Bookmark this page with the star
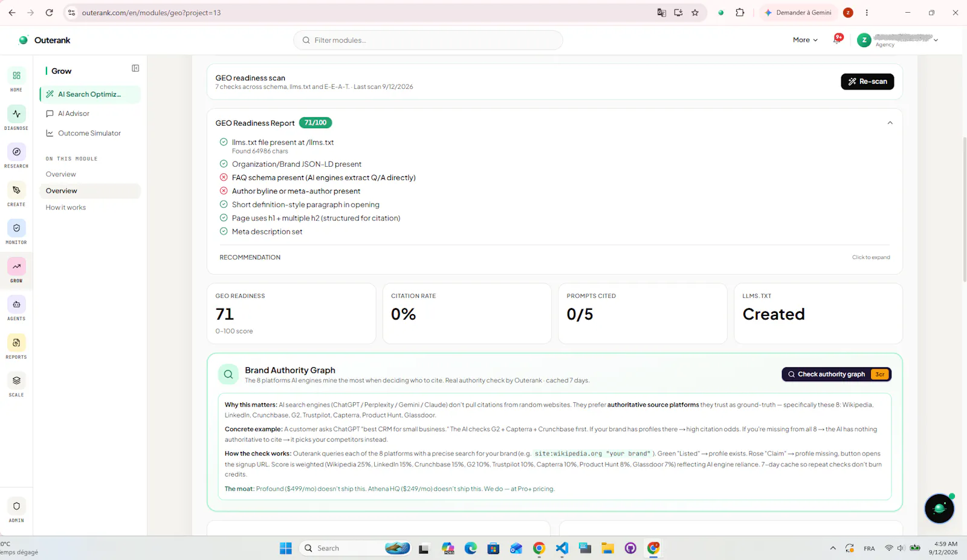967x560 pixels. (695, 13)
